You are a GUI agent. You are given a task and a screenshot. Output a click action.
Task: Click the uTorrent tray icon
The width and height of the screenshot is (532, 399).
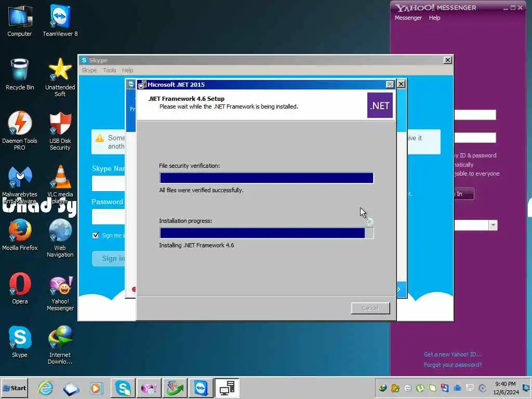[x=420, y=388]
